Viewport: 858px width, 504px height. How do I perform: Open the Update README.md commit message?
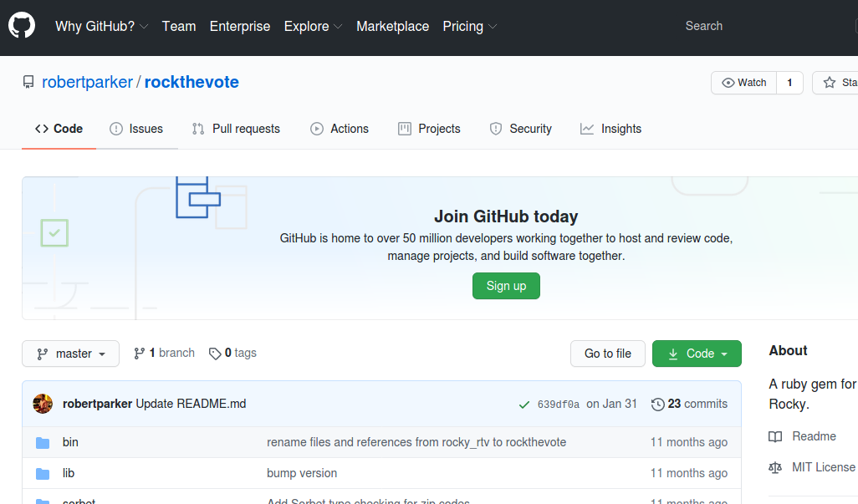(191, 404)
